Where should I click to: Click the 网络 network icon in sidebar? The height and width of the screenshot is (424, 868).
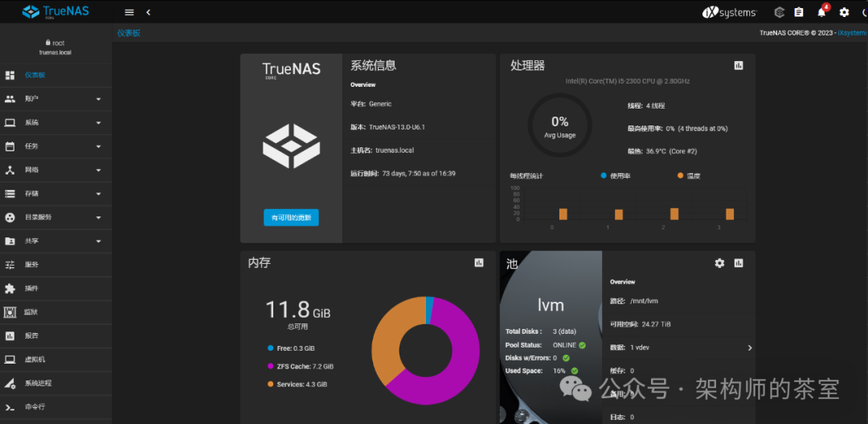coord(10,170)
